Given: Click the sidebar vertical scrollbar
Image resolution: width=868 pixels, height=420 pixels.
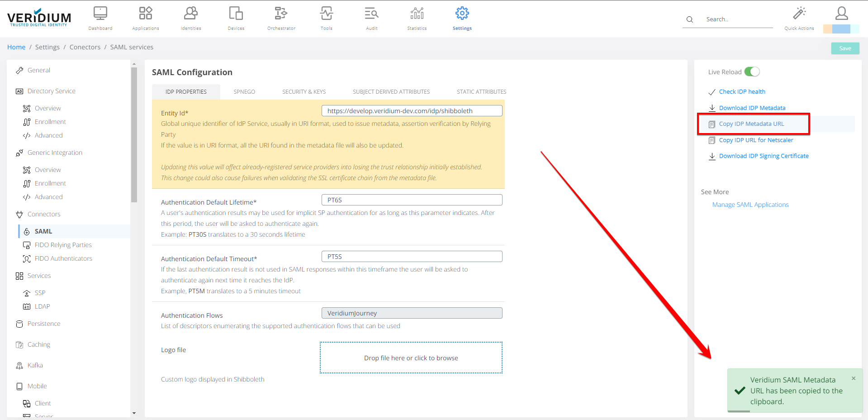Looking at the screenshot, I should coord(134,136).
